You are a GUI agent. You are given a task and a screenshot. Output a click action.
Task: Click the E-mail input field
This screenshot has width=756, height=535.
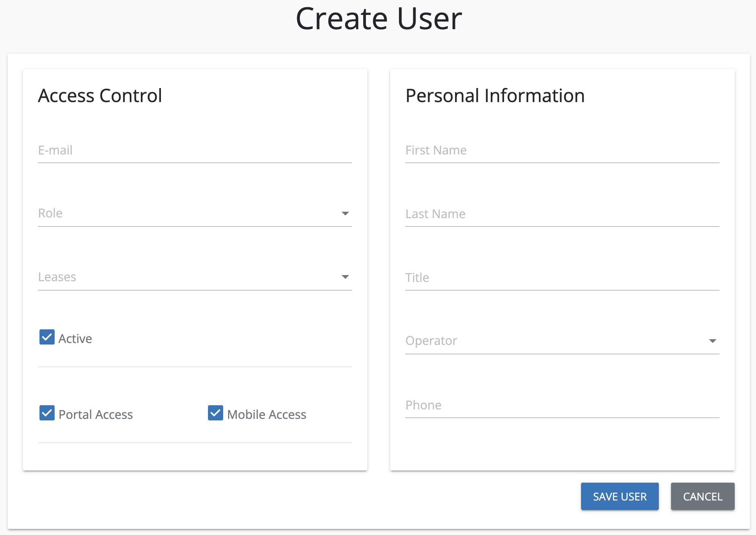(x=190, y=150)
